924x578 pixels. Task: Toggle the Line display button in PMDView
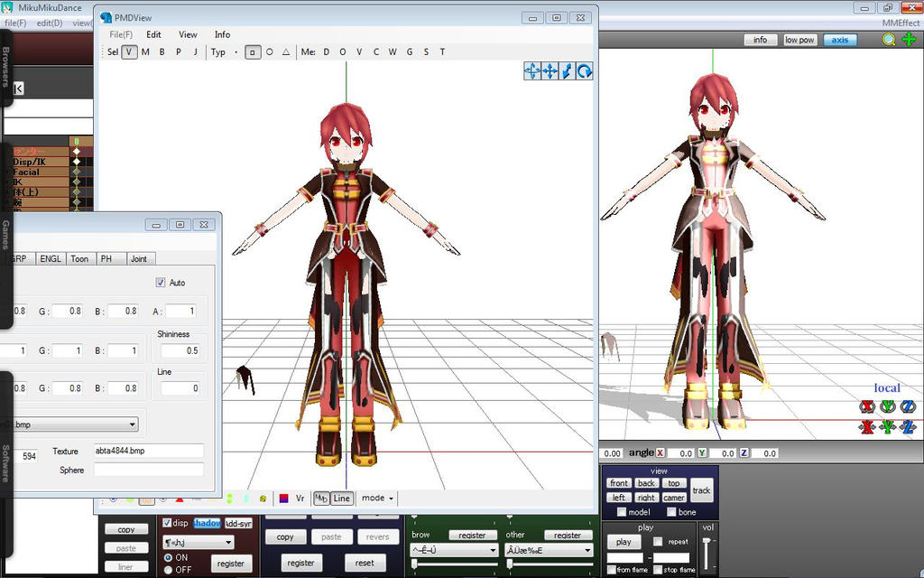click(342, 499)
